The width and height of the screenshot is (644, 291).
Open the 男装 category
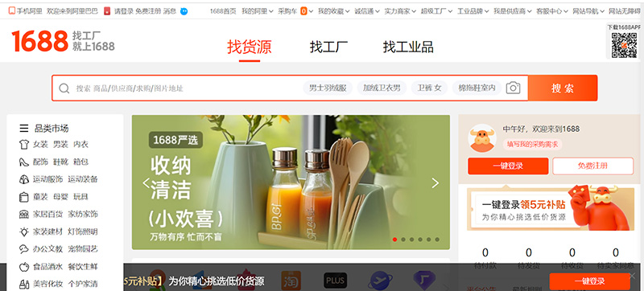pyautogui.click(x=61, y=144)
